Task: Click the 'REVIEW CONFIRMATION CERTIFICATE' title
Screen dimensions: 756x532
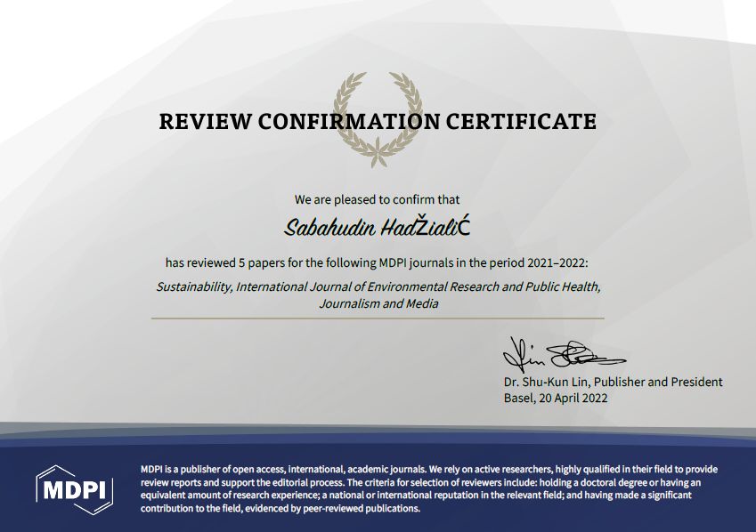Action: [x=378, y=121]
